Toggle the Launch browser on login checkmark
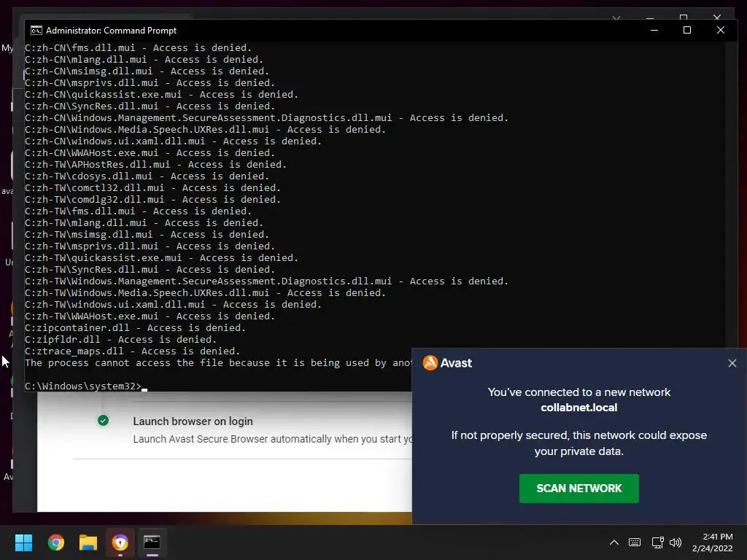This screenshot has width=747, height=560. click(x=103, y=421)
